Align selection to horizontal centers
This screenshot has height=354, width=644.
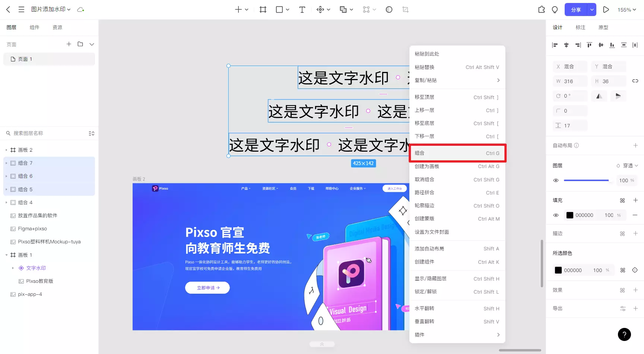click(x=566, y=45)
